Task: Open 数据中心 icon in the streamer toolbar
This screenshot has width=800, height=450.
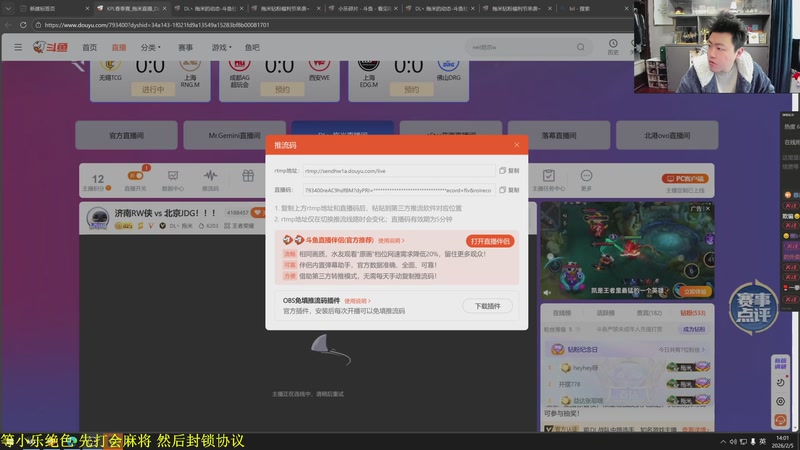Action: pyautogui.click(x=173, y=180)
